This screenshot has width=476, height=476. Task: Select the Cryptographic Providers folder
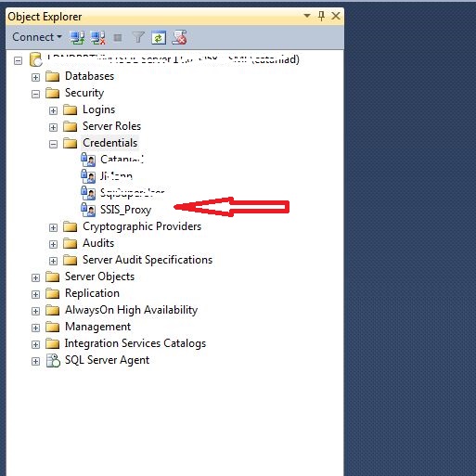coord(142,226)
